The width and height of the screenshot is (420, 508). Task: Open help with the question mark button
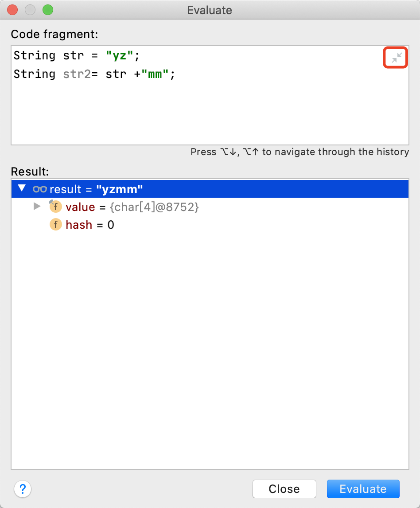(x=23, y=489)
